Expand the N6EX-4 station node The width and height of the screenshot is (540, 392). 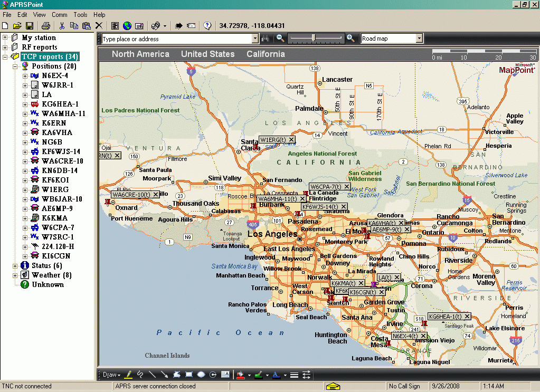click(25, 76)
